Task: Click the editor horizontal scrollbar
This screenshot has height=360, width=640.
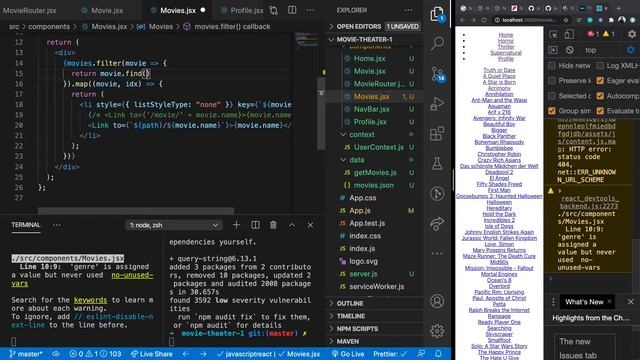Action: (136, 211)
